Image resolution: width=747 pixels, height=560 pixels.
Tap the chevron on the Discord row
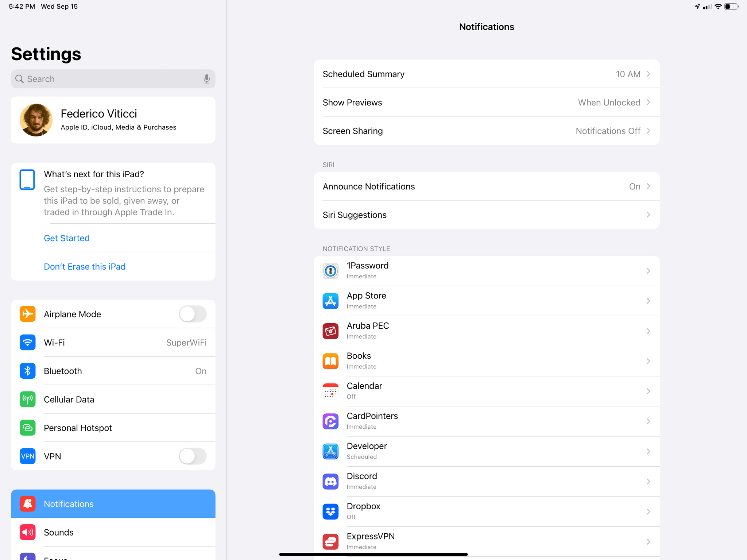pyautogui.click(x=648, y=482)
